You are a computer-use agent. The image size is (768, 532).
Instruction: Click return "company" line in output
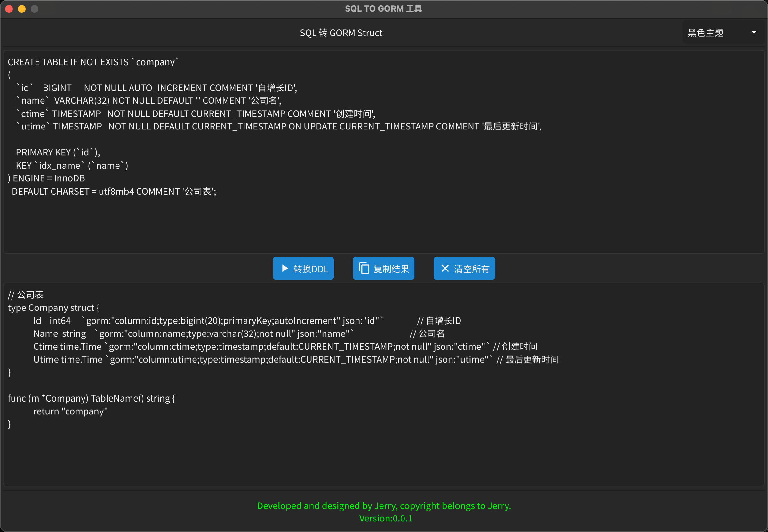tap(70, 411)
